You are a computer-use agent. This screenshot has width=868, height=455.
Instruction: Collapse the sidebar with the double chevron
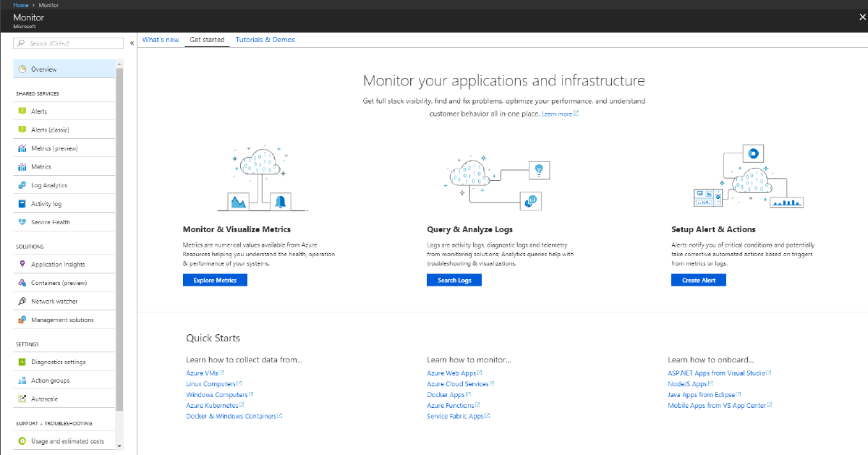tap(132, 43)
